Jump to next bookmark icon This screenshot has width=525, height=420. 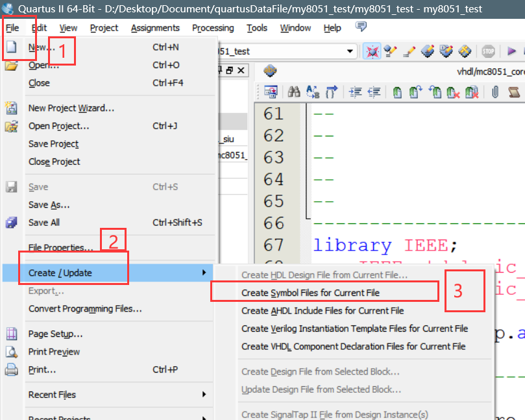[x=415, y=92]
